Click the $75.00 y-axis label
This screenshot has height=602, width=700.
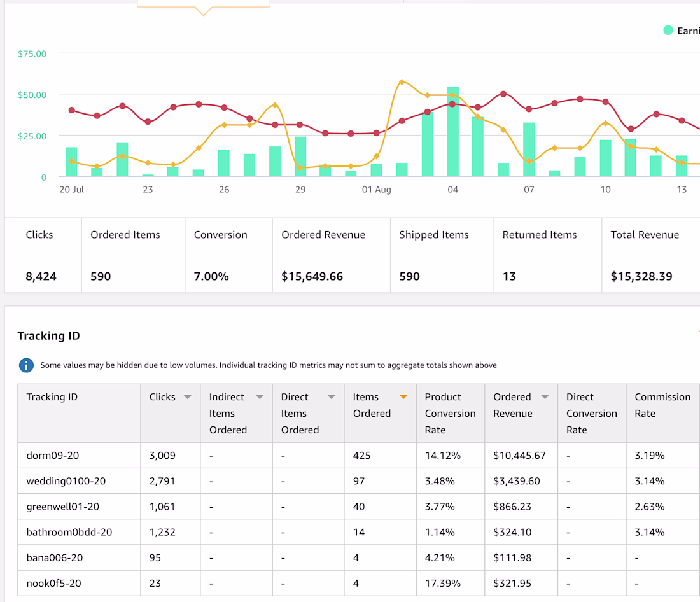click(32, 53)
